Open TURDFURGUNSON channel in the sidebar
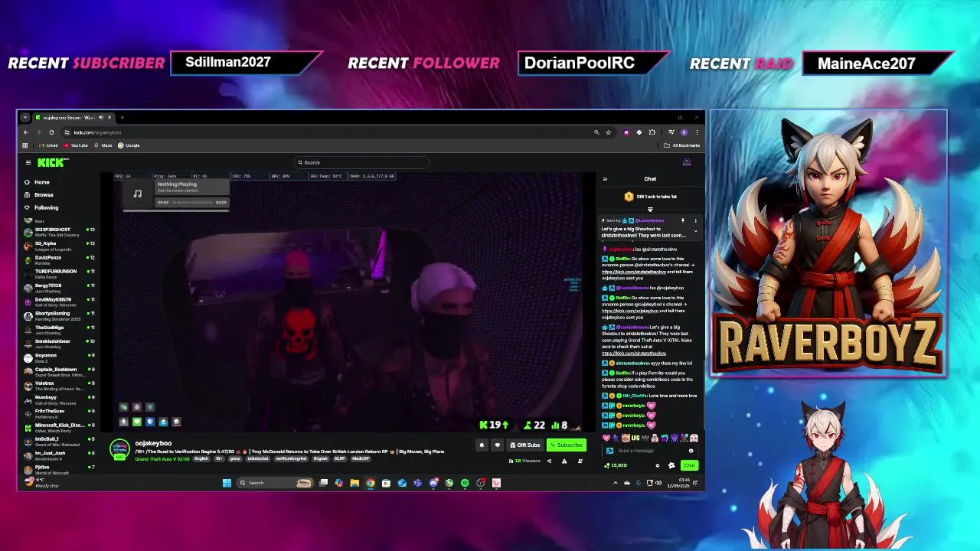This screenshot has width=980, height=551. pos(59,273)
